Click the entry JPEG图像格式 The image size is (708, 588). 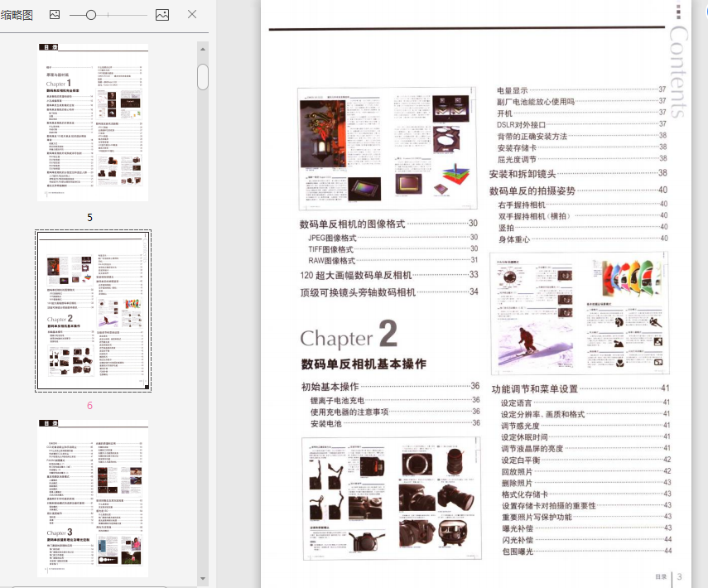click(x=332, y=238)
